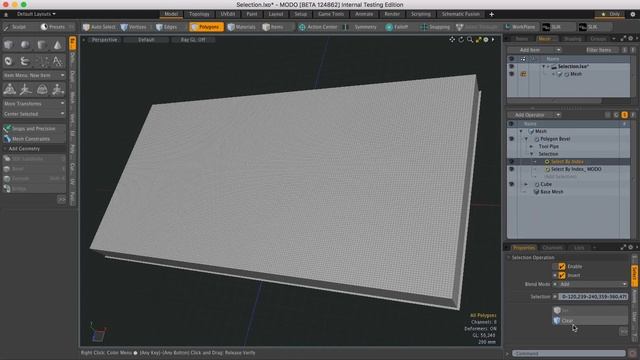Switch to the Schematic Fusion layout tab
Viewport: 640px width, 360px height.
[461, 14]
